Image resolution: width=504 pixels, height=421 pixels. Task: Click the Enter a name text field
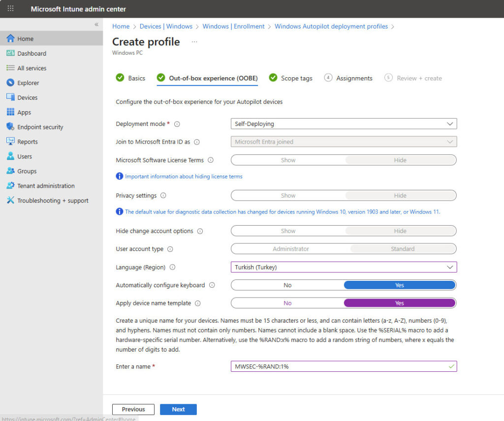click(x=339, y=366)
